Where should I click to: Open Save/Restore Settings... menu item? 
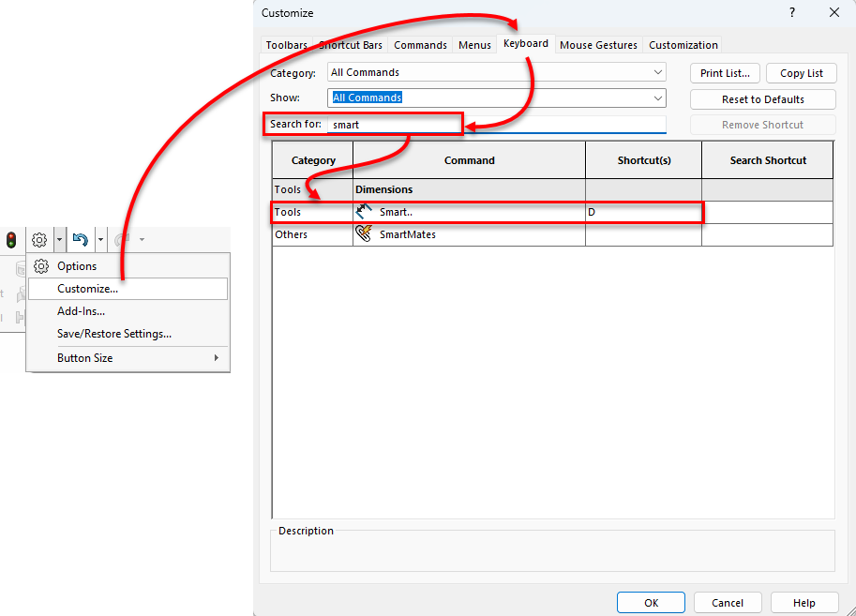pos(113,334)
